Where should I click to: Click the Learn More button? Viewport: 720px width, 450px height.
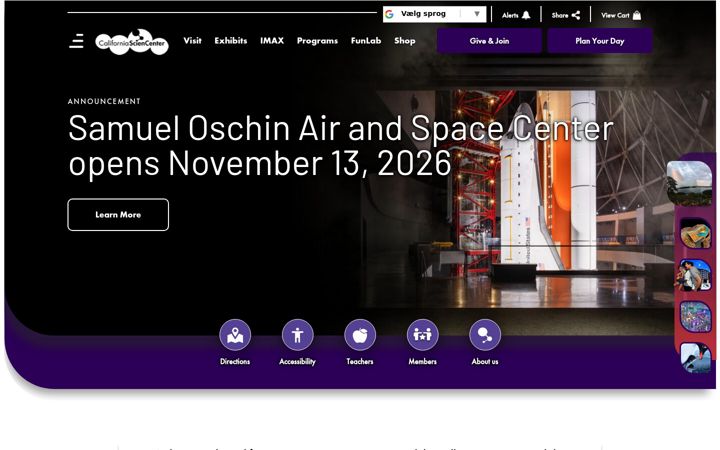tap(118, 214)
